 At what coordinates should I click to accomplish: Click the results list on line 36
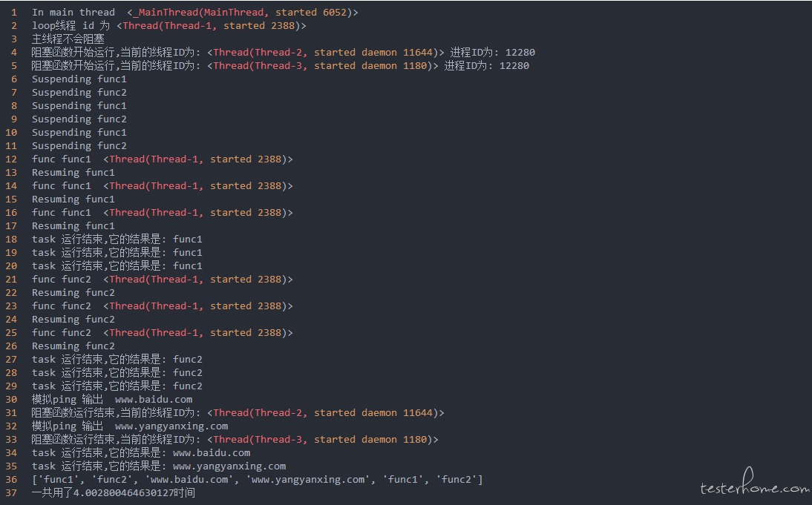click(257, 480)
